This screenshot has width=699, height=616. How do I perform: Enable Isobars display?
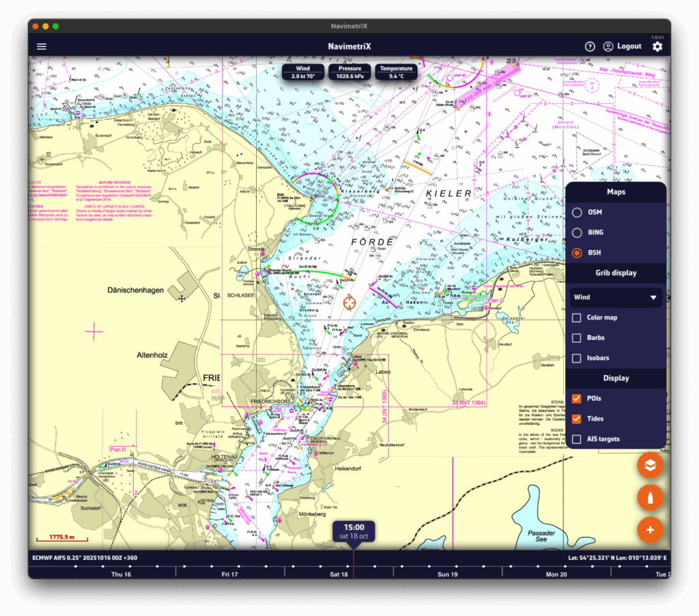click(577, 359)
